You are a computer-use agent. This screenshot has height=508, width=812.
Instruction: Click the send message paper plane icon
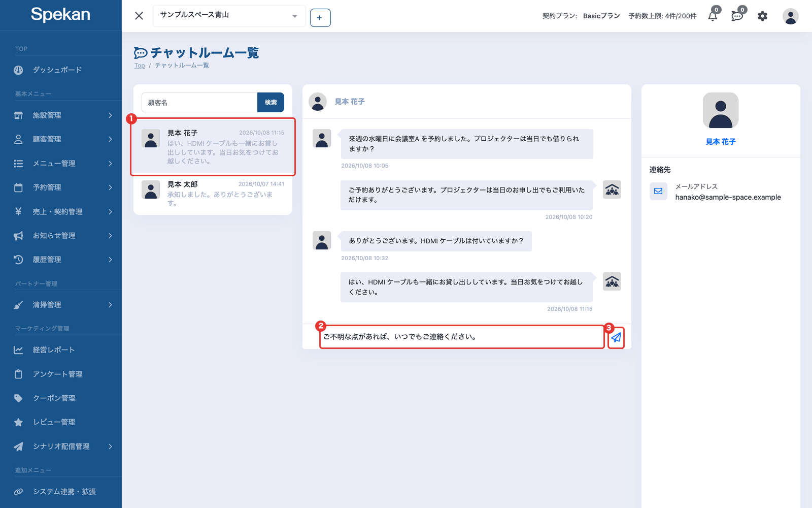(x=616, y=337)
